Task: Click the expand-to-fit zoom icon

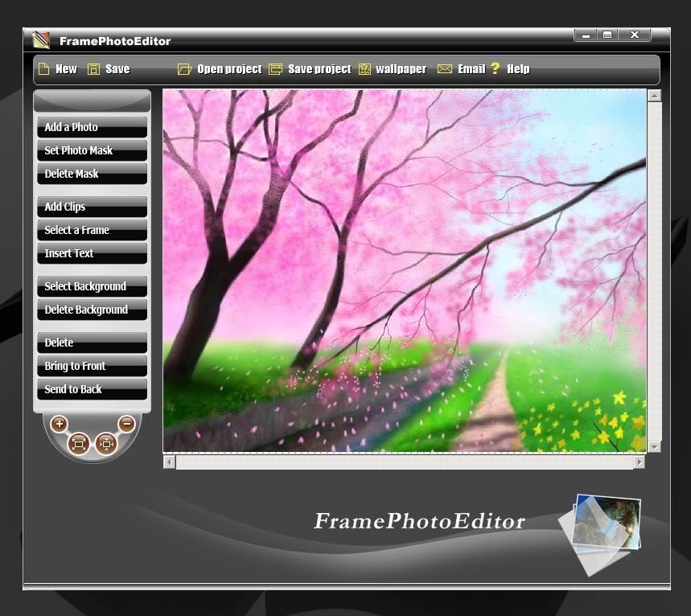Action: [x=78, y=443]
